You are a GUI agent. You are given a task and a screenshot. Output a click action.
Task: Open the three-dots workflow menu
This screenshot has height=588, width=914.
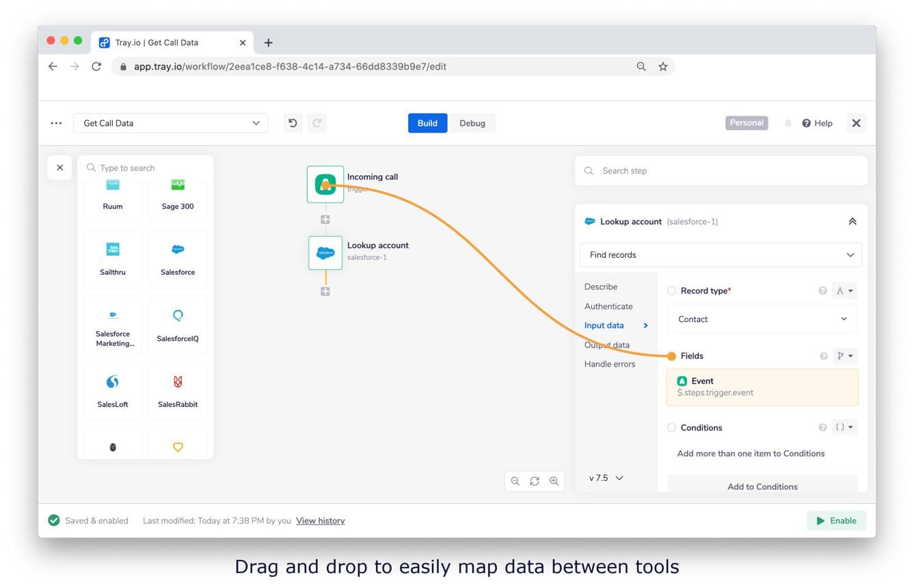click(56, 123)
